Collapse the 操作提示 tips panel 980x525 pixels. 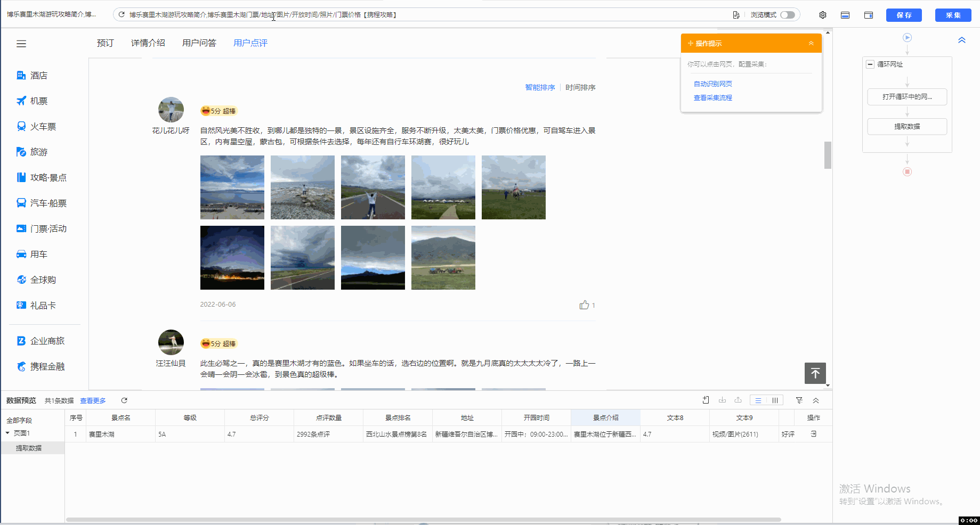(x=811, y=43)
